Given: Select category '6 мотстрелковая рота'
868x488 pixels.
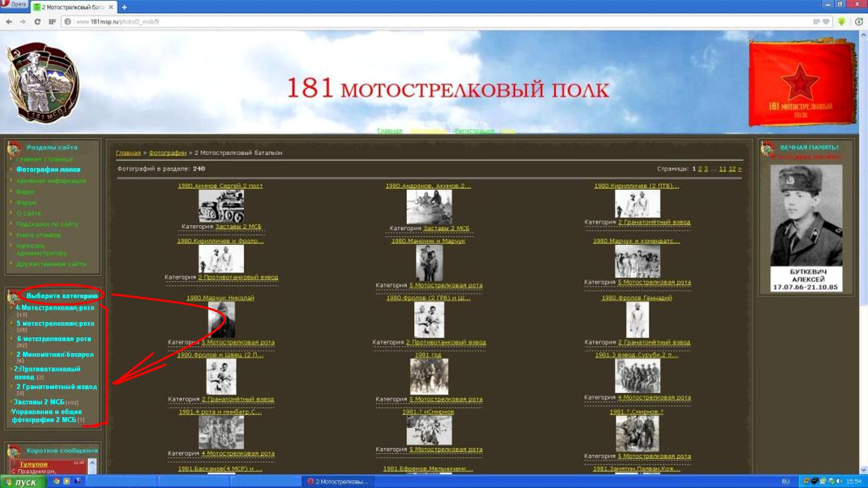Looking at the screenshot, I should (54, 339).
